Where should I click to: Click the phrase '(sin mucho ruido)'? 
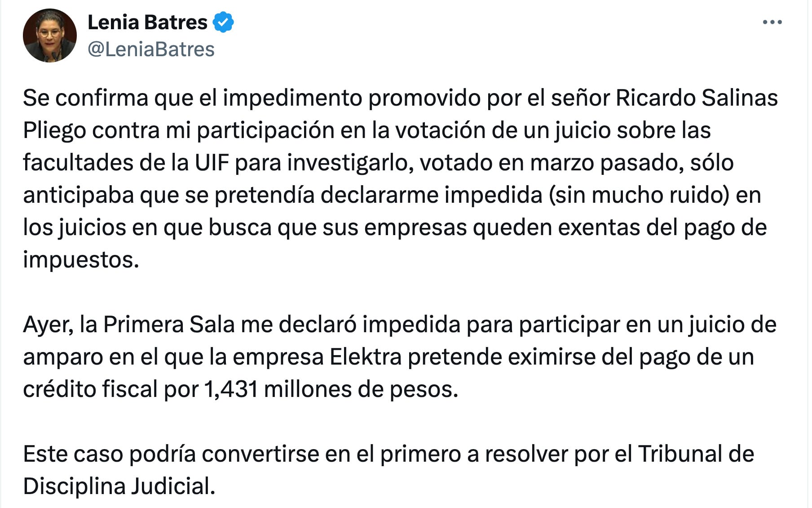tap(639, 195)
